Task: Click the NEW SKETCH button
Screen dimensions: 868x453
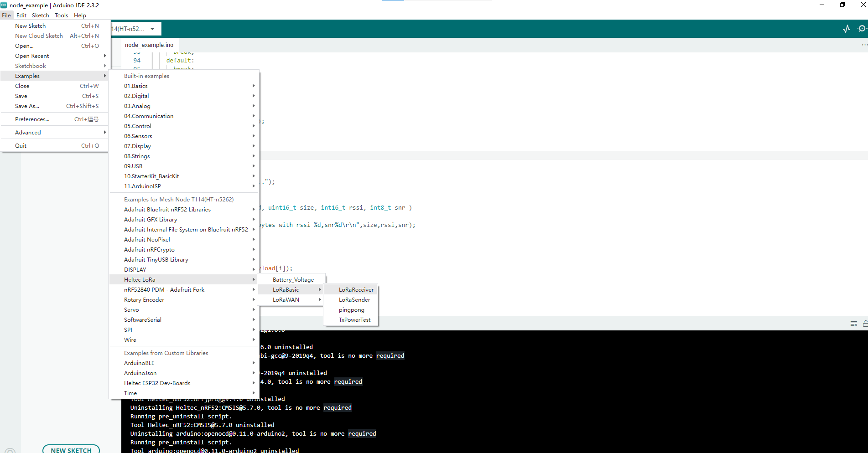Action: pos(71,449)
